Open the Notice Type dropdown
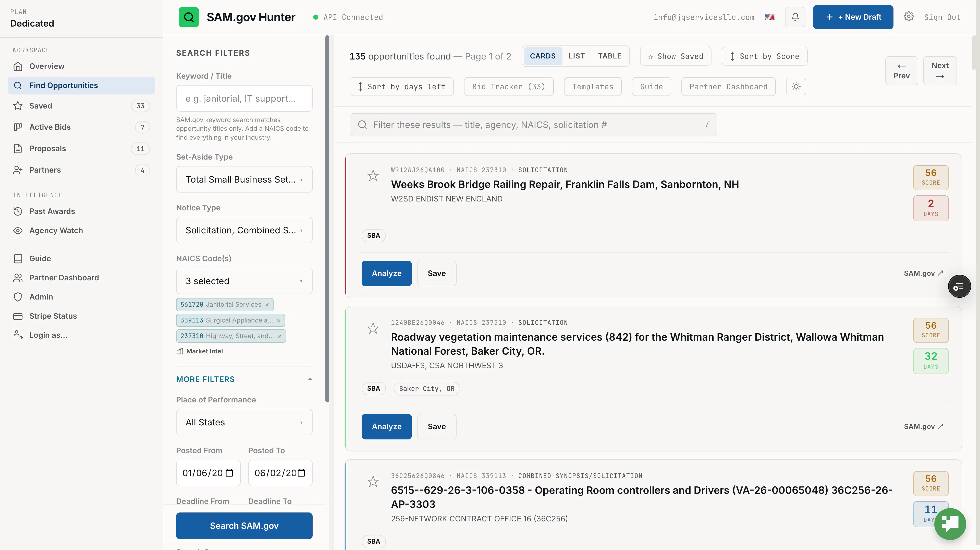 244,230
